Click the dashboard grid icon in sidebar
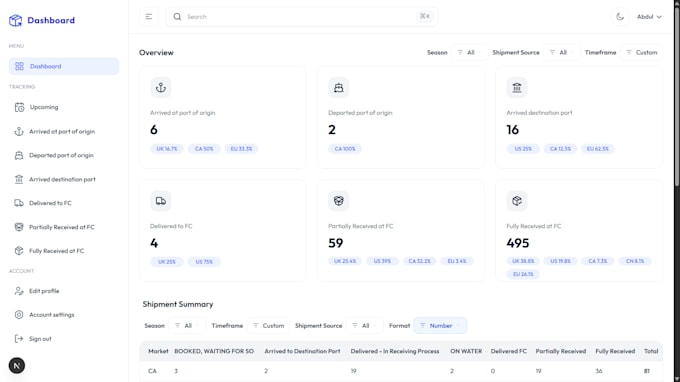Viewport: 680px width, 382px height. [x=19, y=66]
